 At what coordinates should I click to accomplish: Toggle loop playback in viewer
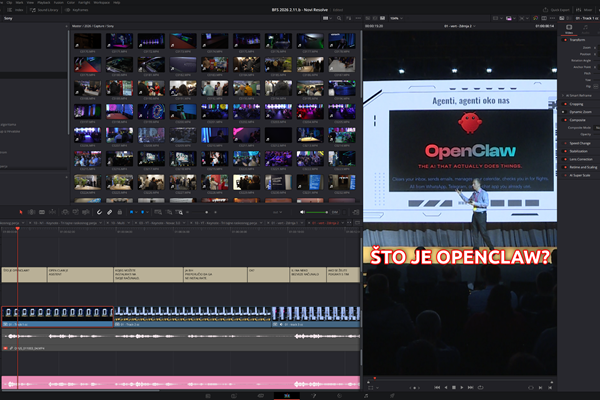[481, 387]
